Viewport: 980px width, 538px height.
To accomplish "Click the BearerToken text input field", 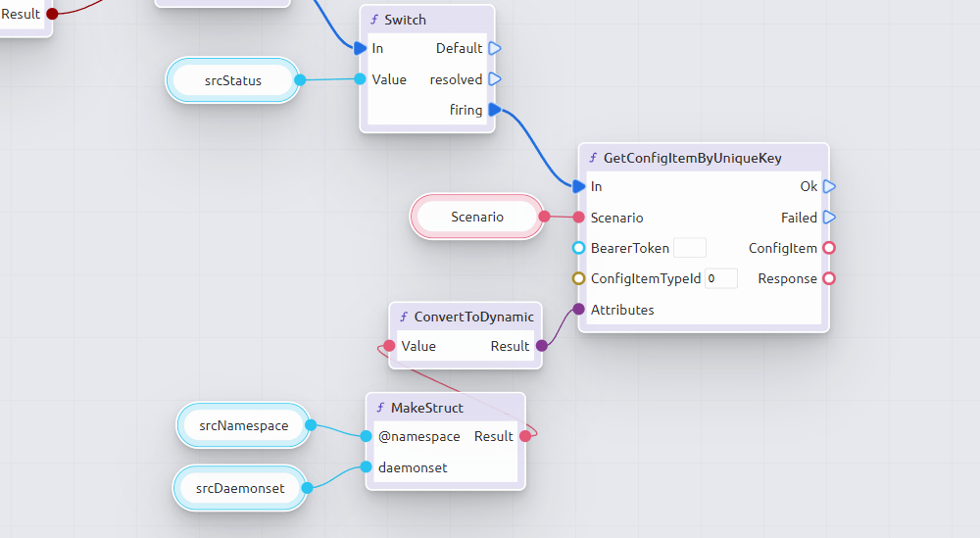I will coord(689,248).
